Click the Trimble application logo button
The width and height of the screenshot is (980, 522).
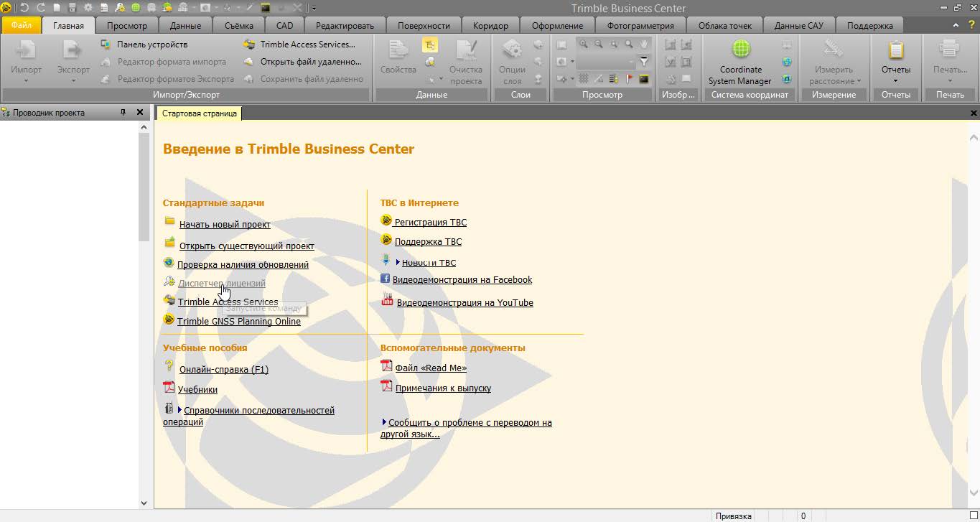[6, 8]
